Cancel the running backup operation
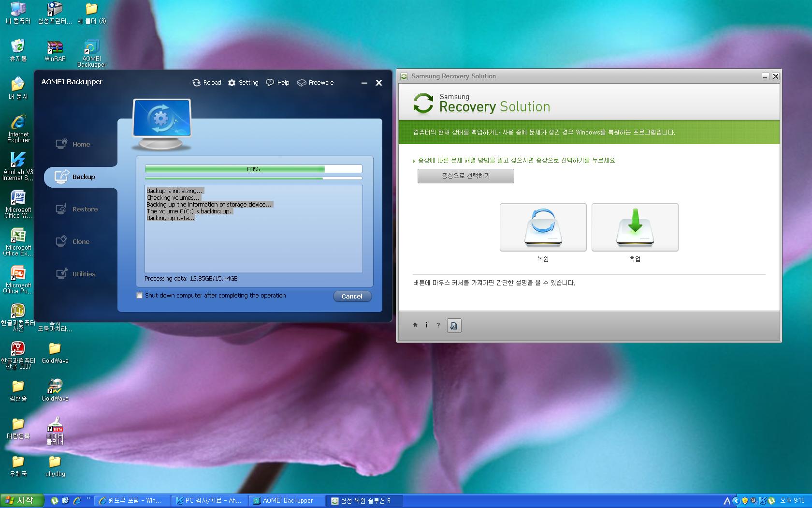This screenshot has height=508, width=812. [352, 296]
